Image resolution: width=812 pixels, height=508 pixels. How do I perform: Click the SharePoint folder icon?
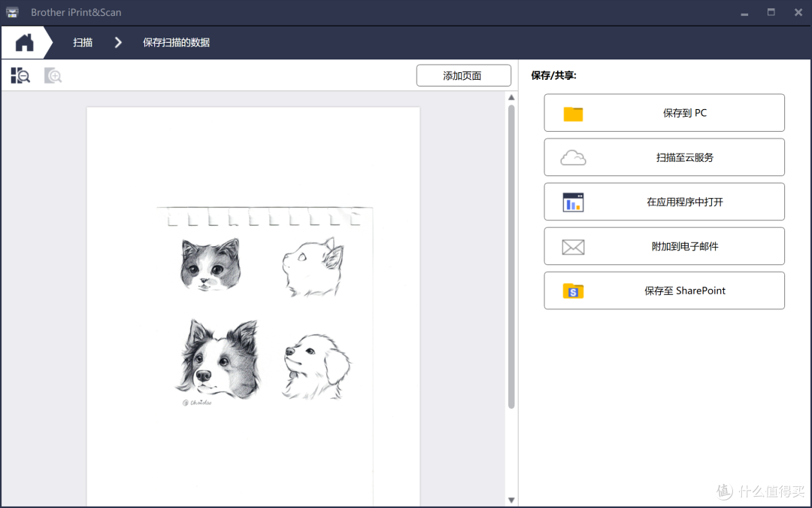pos(573,291)
